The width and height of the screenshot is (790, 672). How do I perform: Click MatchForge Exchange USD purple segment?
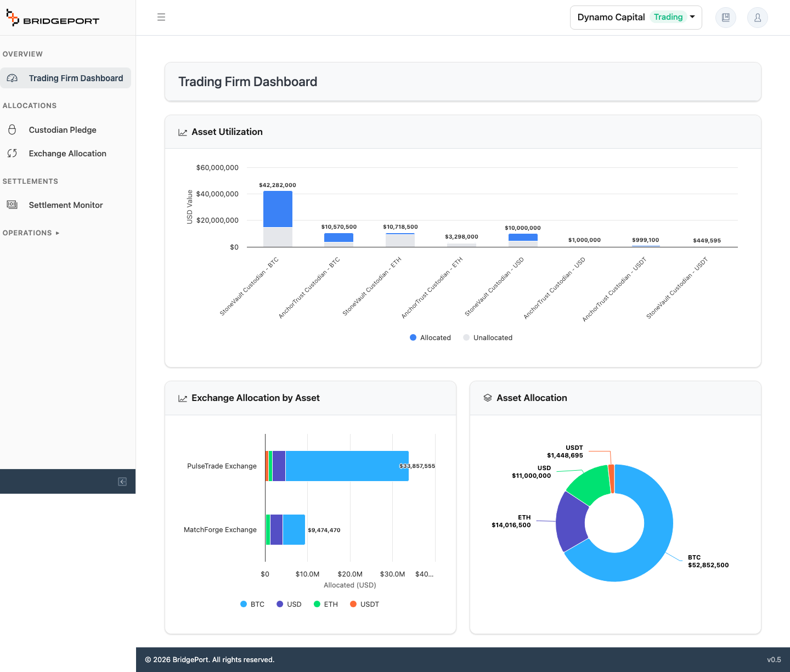[276, 529]
